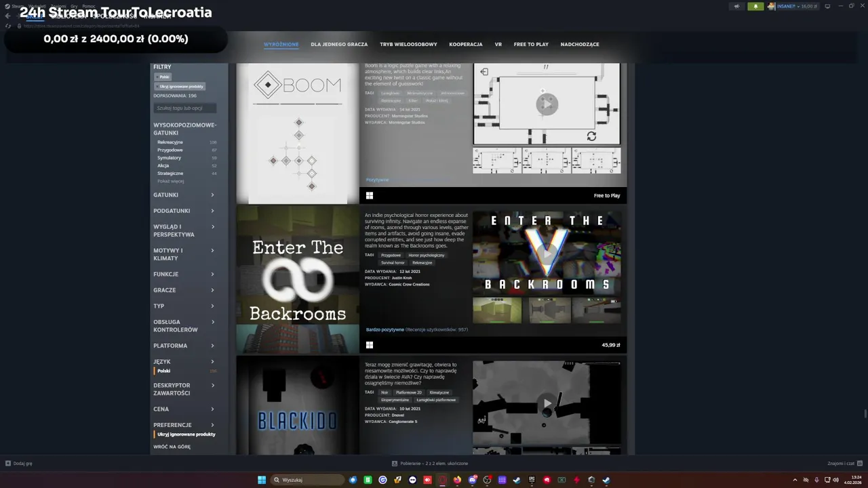Open the green notifications bell
Screen dimensions: 868x488
click(x=755, y=6)
